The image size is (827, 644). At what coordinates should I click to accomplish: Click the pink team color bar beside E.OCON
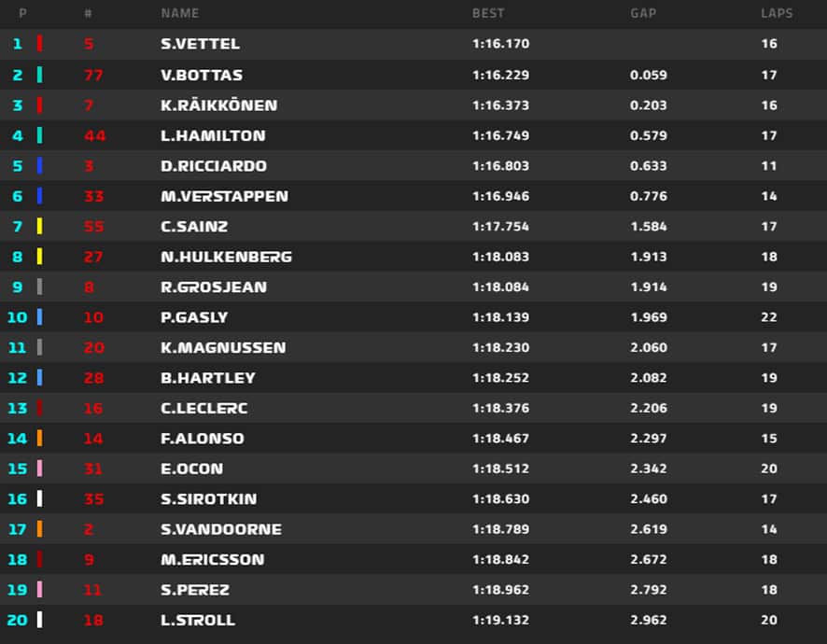[39, 468]
